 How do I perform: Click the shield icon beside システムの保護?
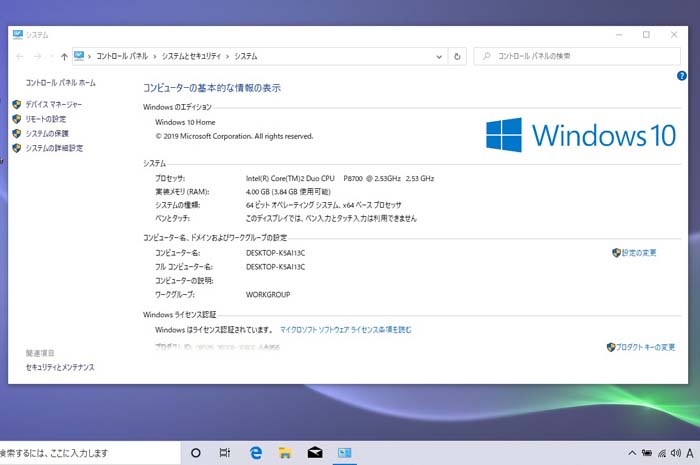[17, 133]
